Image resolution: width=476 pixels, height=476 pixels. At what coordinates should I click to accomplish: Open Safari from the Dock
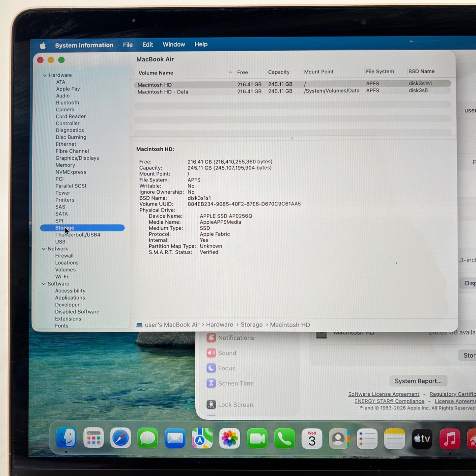point(121,438)
